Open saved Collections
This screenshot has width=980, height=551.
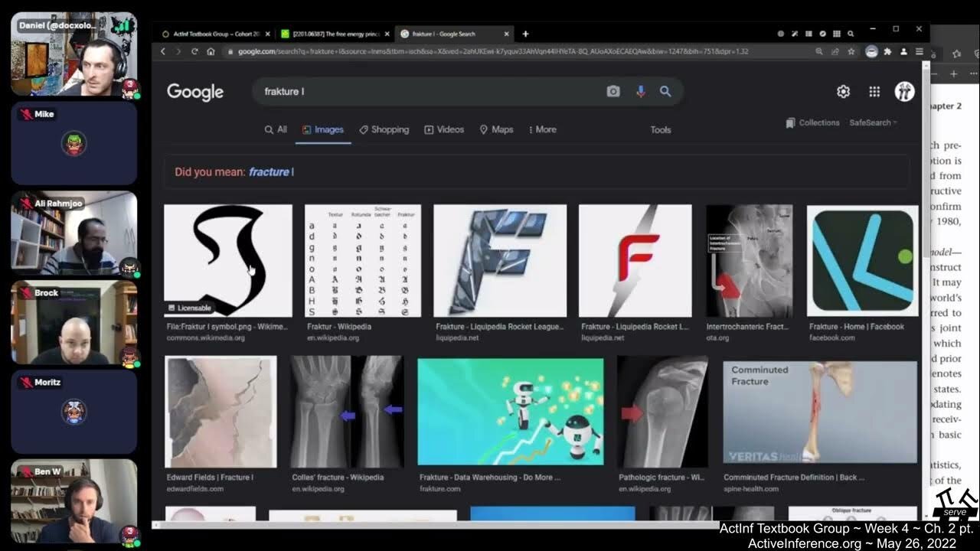coord(812,122)
